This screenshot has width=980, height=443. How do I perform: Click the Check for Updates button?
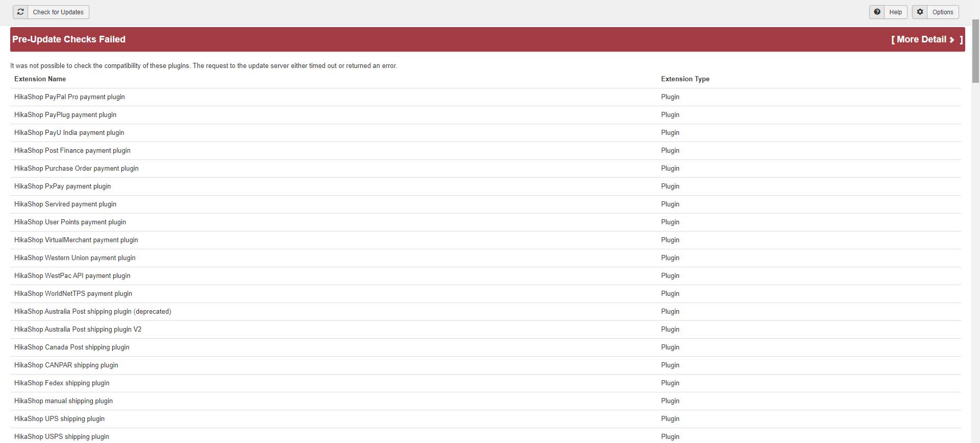(x=51, y=12)
